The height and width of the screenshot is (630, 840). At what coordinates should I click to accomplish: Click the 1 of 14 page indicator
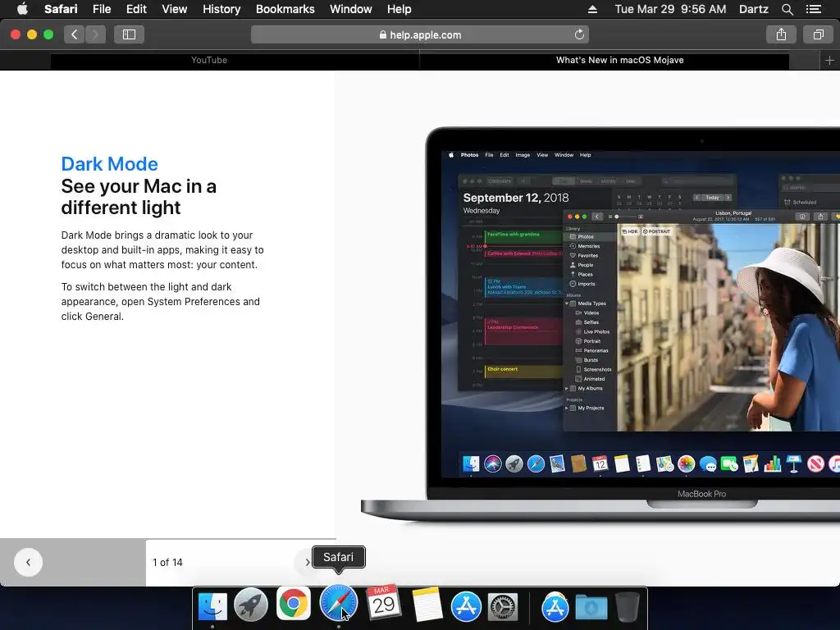pos(167,562)
